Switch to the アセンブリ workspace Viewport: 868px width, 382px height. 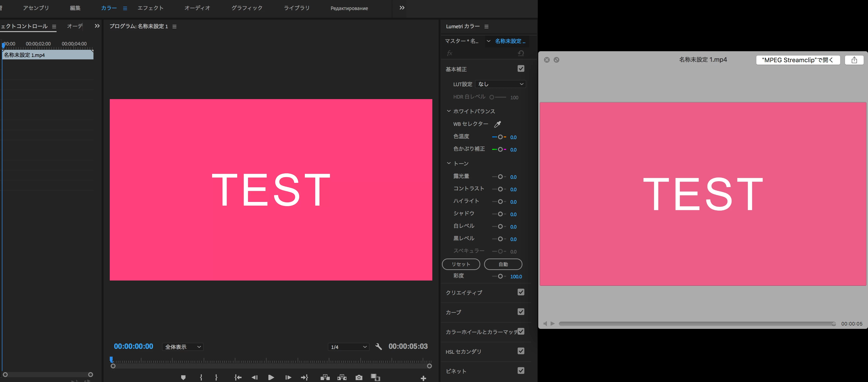tap(36, 8)
